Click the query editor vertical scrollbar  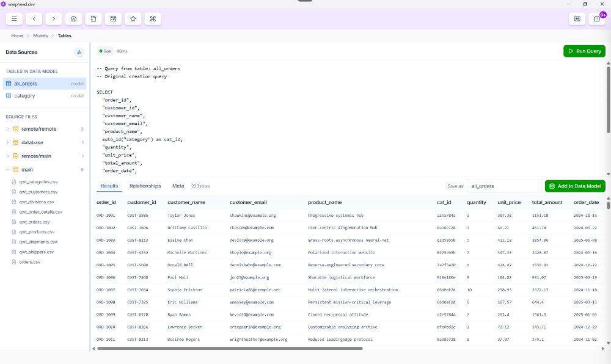point(609,100)
